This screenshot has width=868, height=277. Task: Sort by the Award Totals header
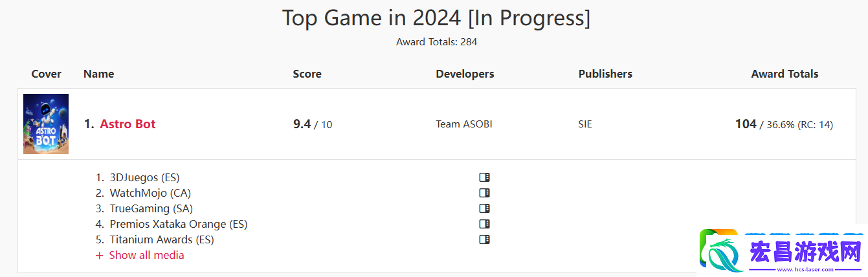point(785,74)
